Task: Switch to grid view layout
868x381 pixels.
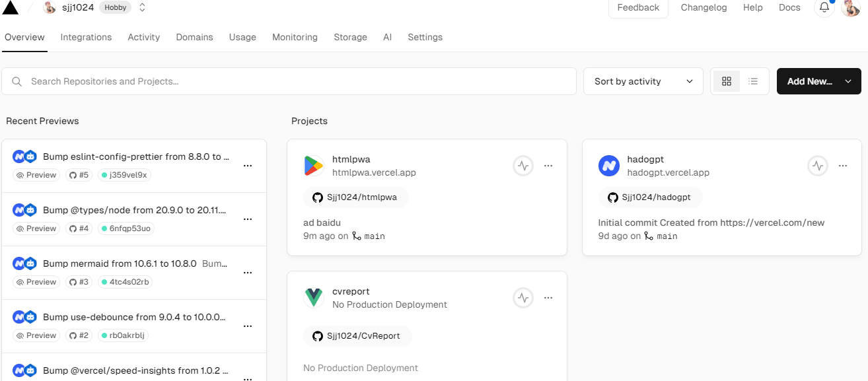Action: point(727,81)
